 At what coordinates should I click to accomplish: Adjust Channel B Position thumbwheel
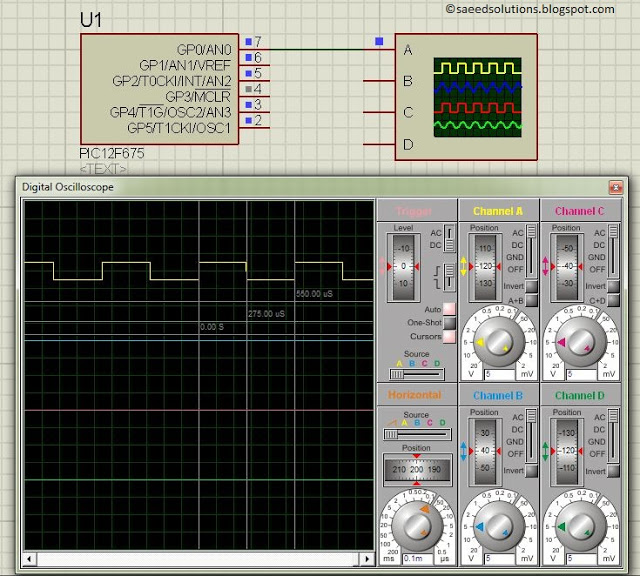485,451
